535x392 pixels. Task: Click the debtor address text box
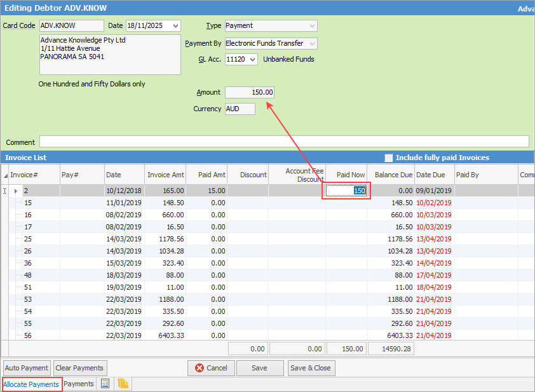[x=110, y=55]
